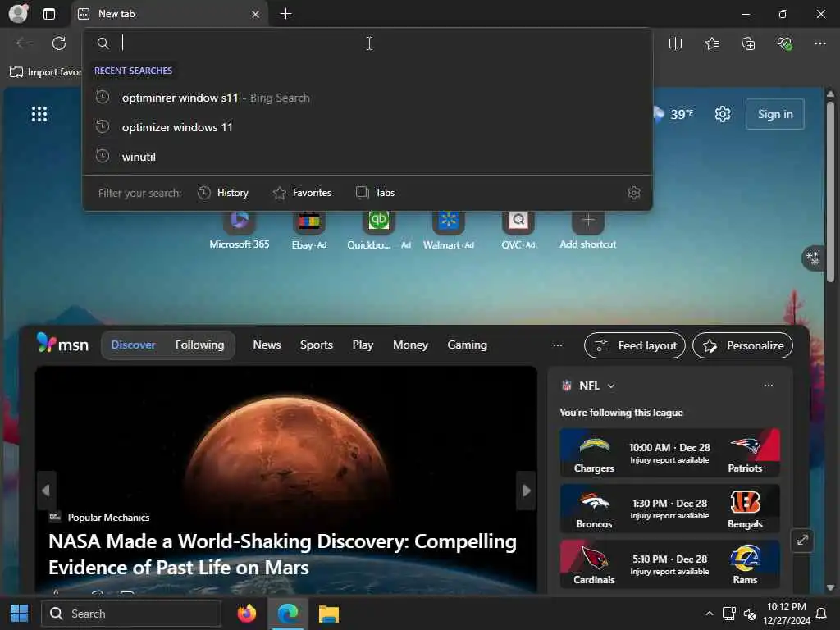
Task: Click Add shortcut tile
Action: pyautogui.click(x=587, y=231)
